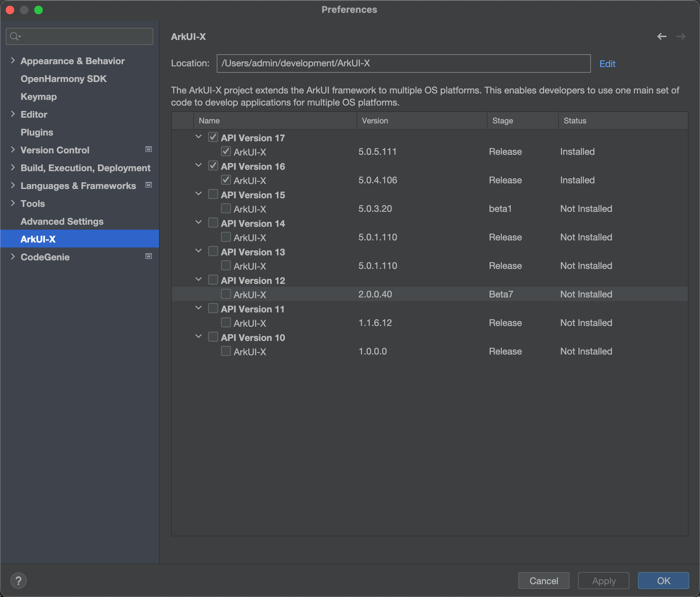
Task: Click the Version column header
Action: point(422,121)
